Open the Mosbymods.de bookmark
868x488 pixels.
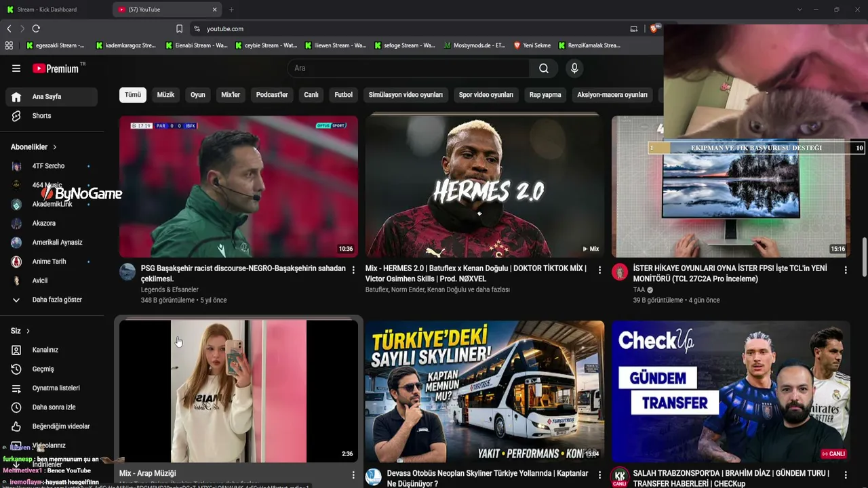point(475,45)
